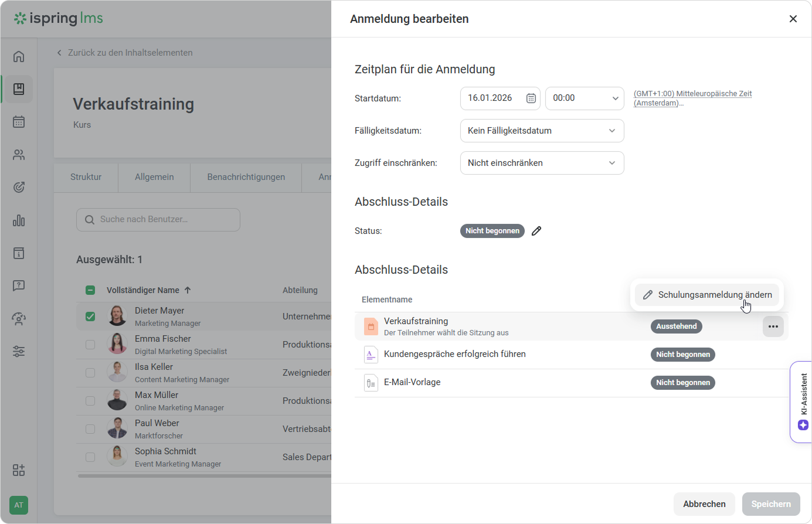
Task: Toggle the select-all header checkbox
Action: tap(90, 290)
